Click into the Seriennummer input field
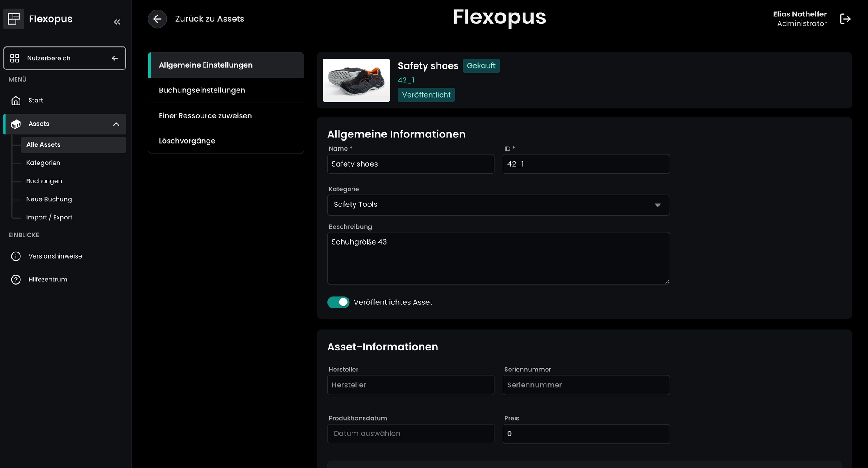The height and width of the screenshot is (468, 868). [x=585, y=385]
